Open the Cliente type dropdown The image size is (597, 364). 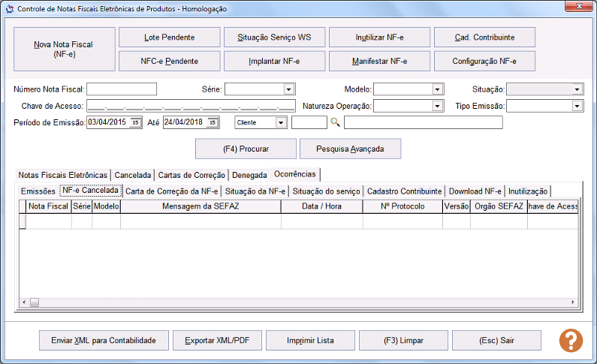[x=281, y=122]
